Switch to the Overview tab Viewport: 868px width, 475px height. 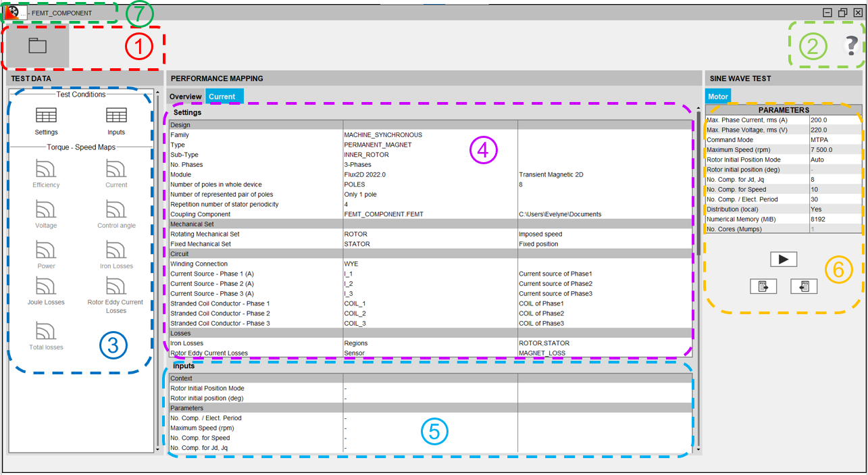point(185,97)
